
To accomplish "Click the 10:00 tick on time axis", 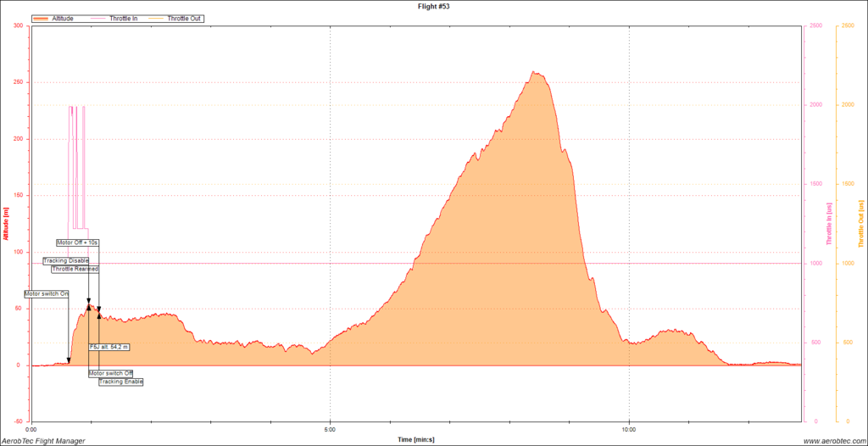I will (x=629, y=428).
